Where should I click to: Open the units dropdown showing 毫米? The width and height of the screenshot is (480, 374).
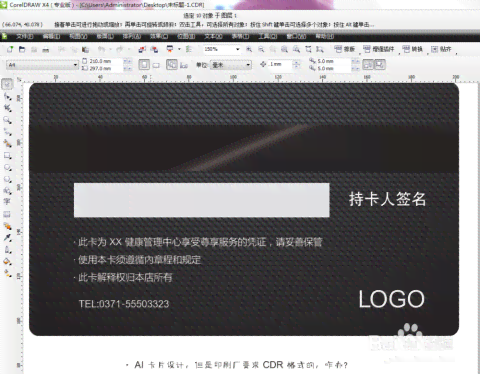pyautogui.click(x=231, y=65)
